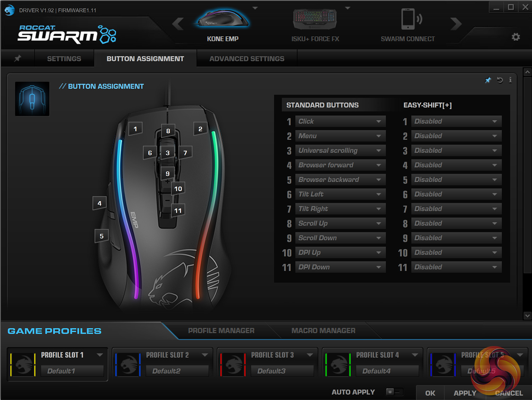The width and height of the screenshot is (532, 400).
Task: Open the Tilt Right dropdown
Action: tap(340, 209)
